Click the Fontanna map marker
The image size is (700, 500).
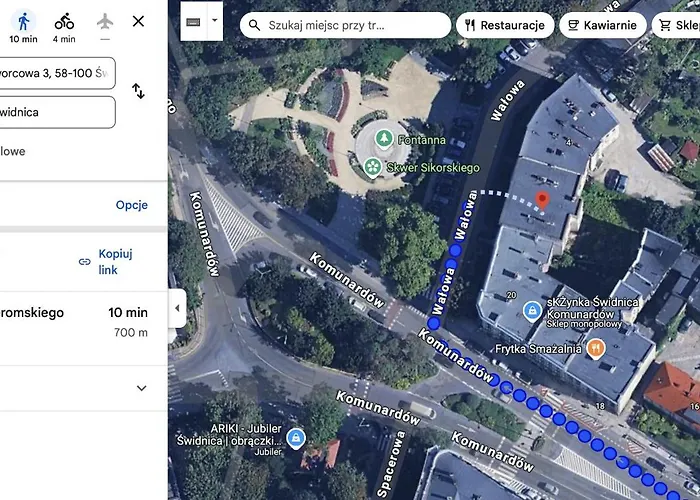pos(382,139)
